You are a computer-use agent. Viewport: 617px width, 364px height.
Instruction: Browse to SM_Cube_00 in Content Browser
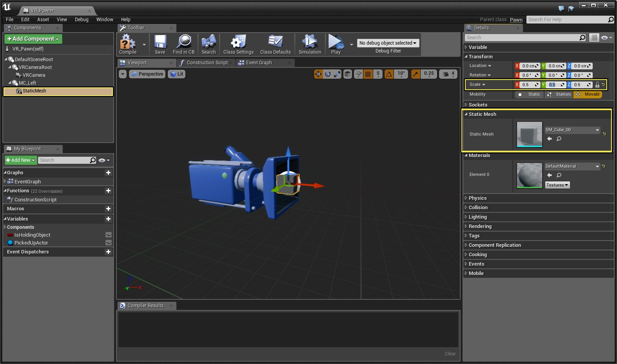(x=559, y=139)
